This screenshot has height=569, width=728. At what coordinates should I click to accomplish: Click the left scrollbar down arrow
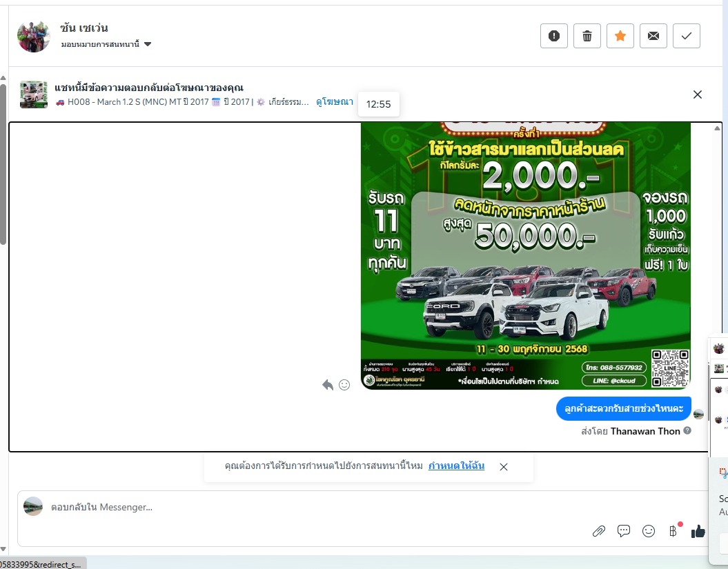tap(3, 549)
